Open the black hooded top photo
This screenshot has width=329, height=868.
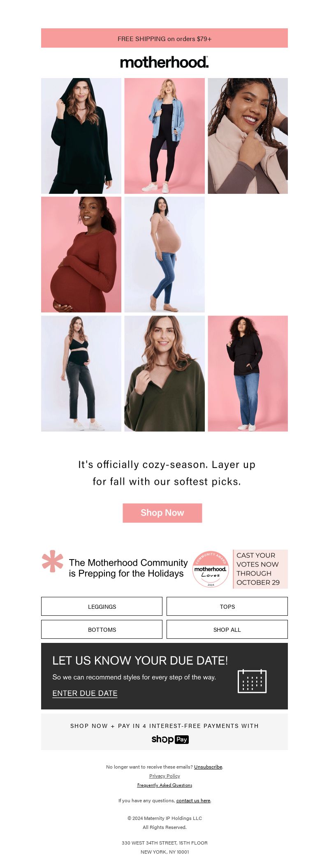coord(81,136)
